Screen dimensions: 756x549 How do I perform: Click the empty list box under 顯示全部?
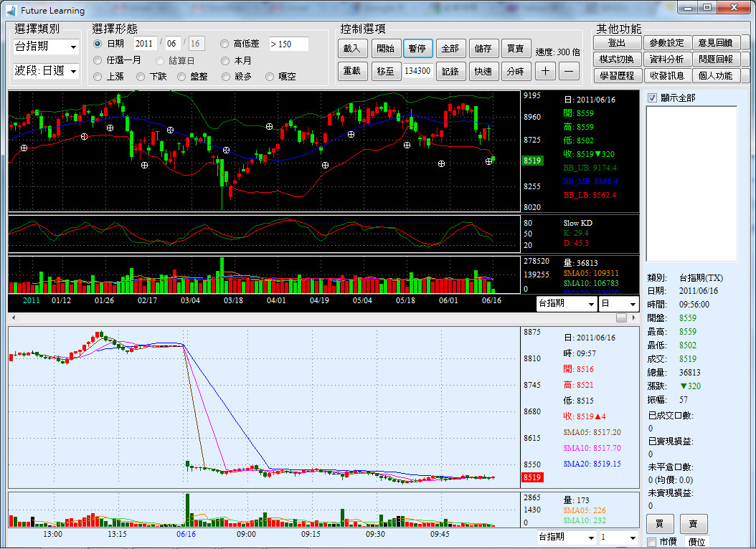click(x=691, y=183)
